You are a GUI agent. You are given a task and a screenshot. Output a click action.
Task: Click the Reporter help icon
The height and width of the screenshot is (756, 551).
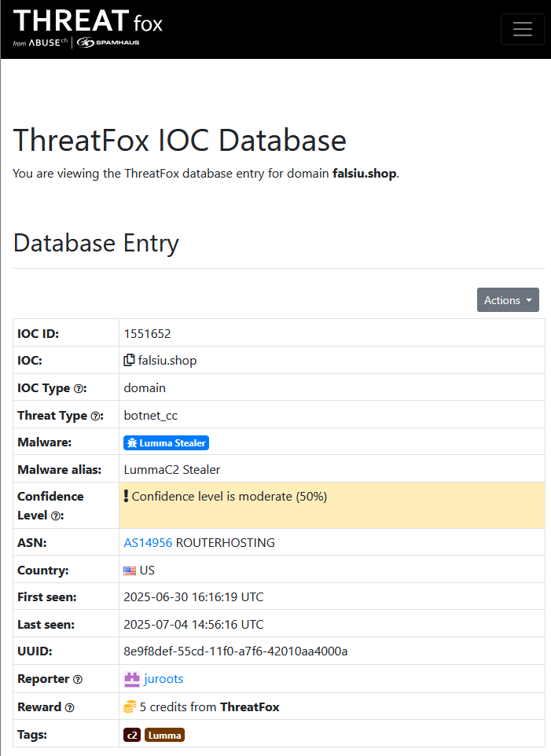(78, 679)
